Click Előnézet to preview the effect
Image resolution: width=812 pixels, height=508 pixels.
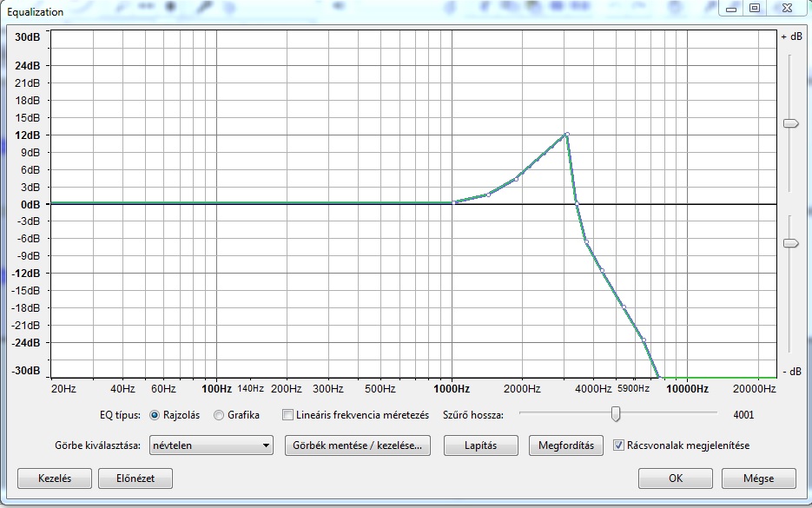pos(134,478)
